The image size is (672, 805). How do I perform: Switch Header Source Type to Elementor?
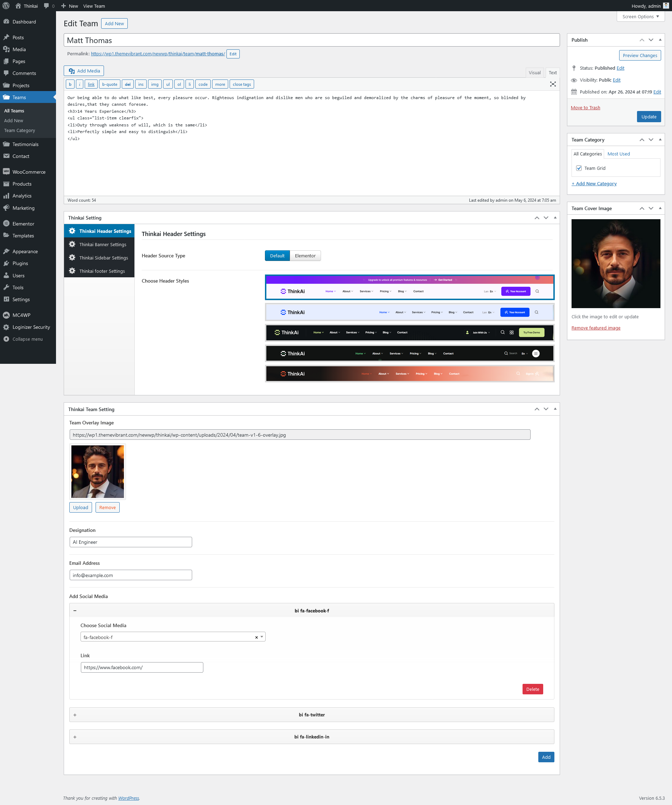(x=305, y=256)
